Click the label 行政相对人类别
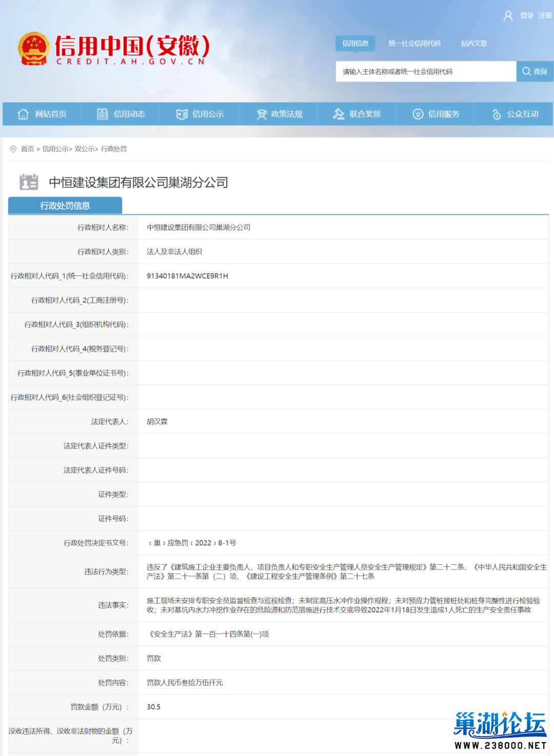The width and height of the screenshot is (554, 756). pyautogui.click(x=103, y=251)
